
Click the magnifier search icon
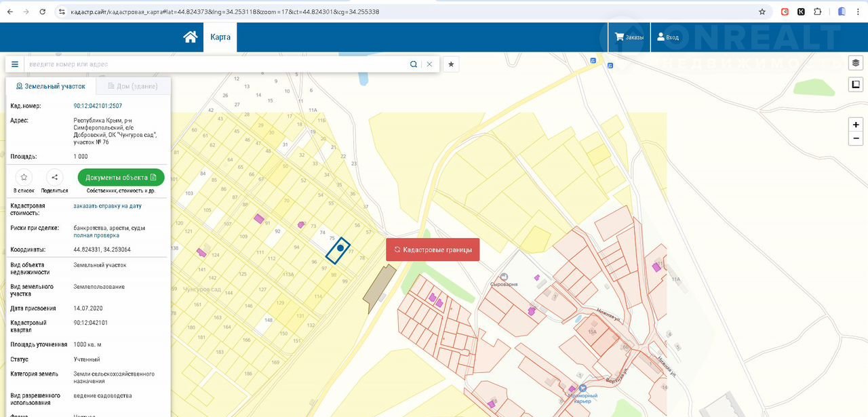point(414,64)
